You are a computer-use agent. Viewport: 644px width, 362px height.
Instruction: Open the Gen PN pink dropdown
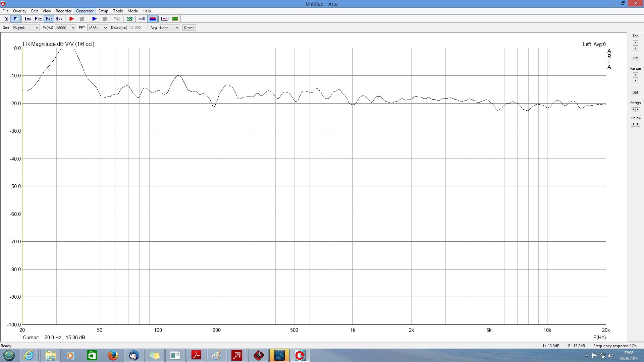[x=25, y=28]
